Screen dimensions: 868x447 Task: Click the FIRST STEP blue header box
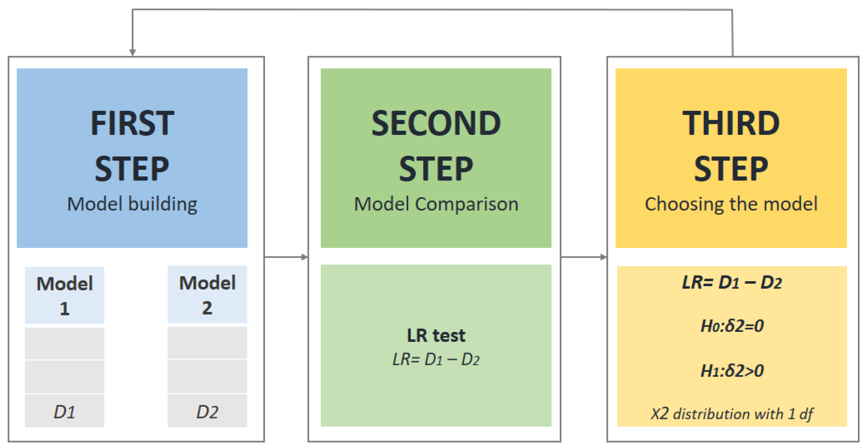(x=132, y=158)
